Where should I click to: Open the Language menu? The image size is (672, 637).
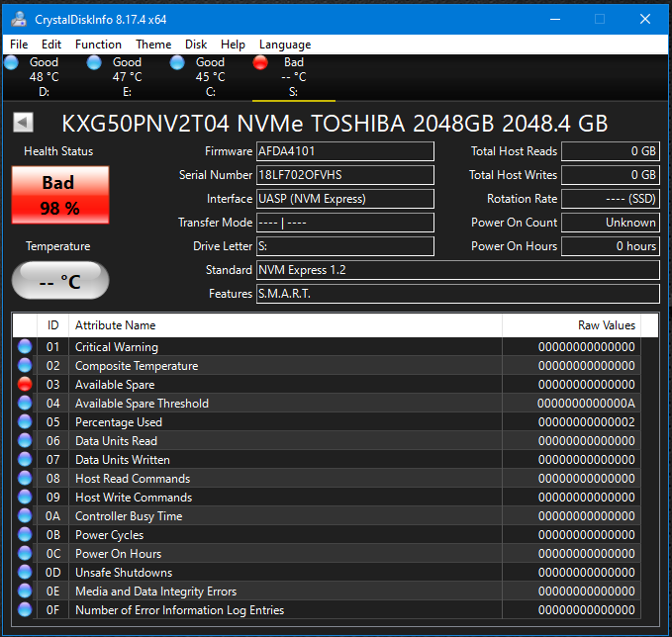coord(285,45)
